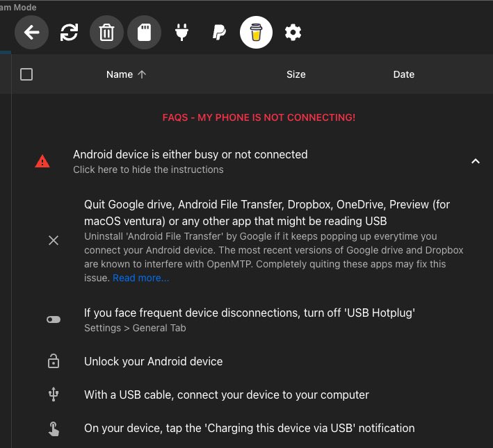Click the red warning triangle icon
This screenshot has height=448, width=493.
42,161
